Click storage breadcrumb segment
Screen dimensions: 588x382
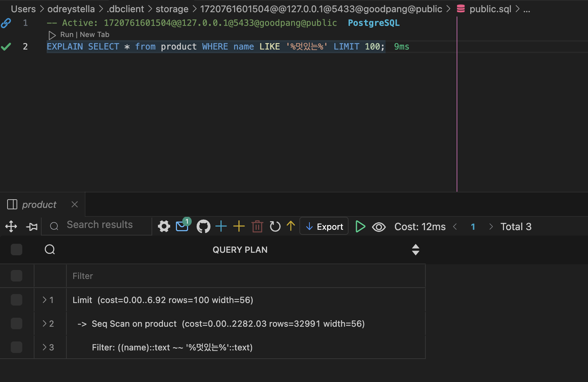(172, 9)
